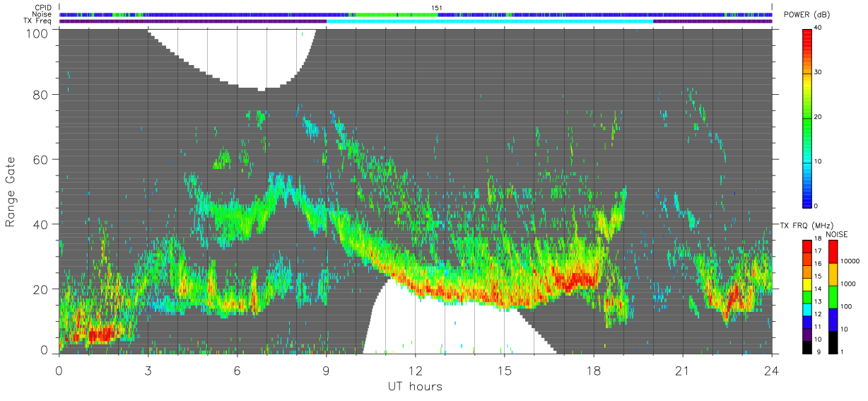Click the 21 tick on UT hours axis
868x401 pixels.
pos(683,370)
